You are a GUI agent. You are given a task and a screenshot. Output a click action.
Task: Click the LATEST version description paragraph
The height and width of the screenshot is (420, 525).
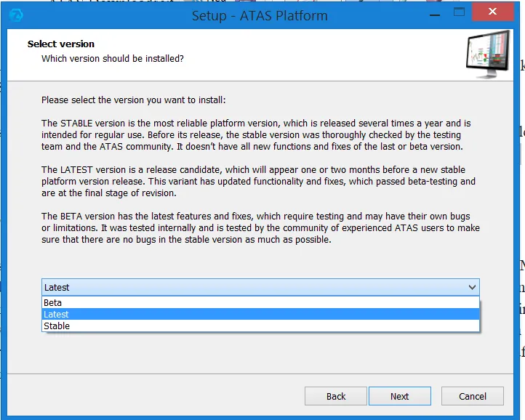258,181
